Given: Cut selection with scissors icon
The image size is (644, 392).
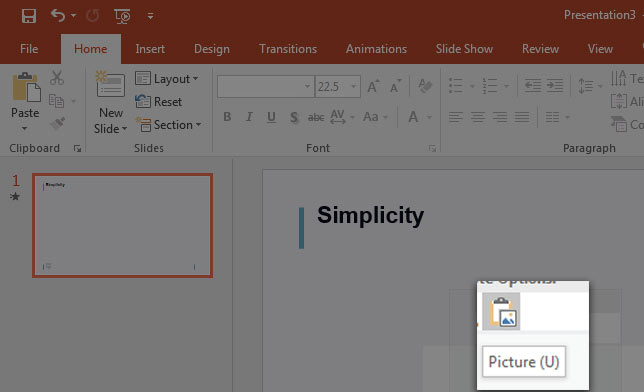Looking at the screenshot, I should tap(57, 78).
